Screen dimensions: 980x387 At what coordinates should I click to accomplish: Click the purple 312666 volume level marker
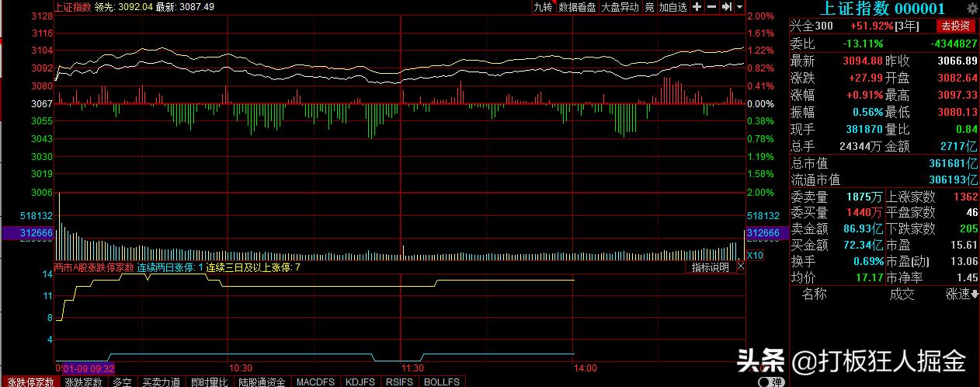[x=26, y=233]
